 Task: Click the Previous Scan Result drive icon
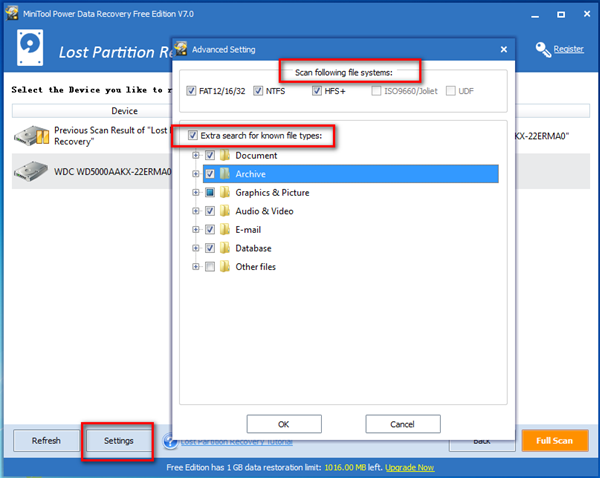pyautogui.click(x=31, y=136)
